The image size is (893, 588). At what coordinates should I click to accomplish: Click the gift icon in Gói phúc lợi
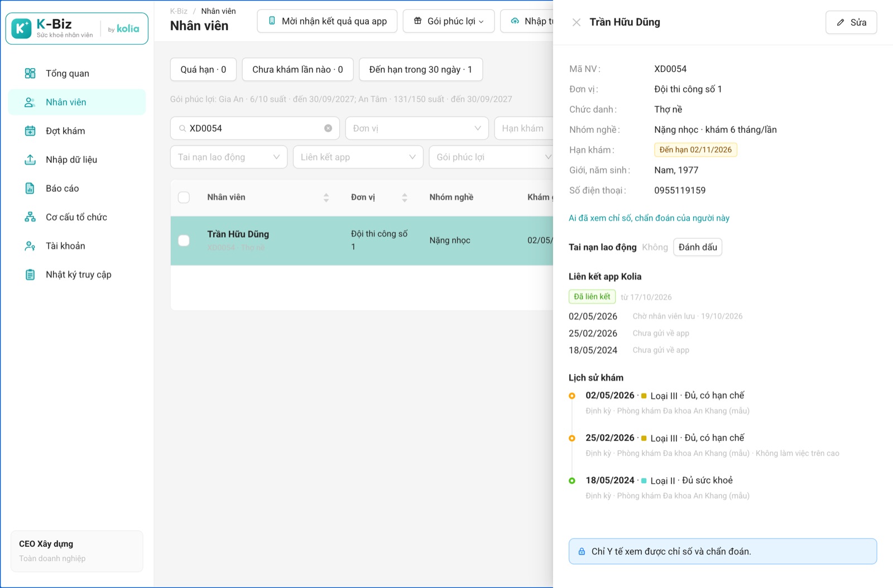click(417, 21)
